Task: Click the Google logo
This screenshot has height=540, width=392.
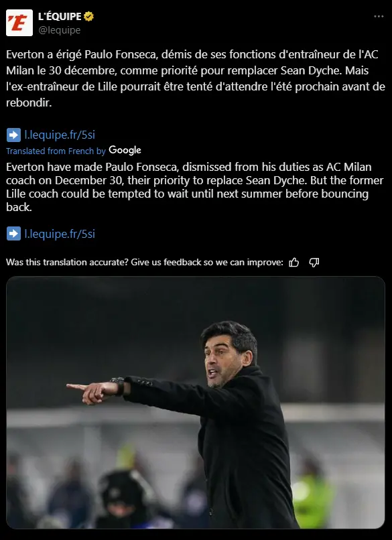Action: point(125,151)
